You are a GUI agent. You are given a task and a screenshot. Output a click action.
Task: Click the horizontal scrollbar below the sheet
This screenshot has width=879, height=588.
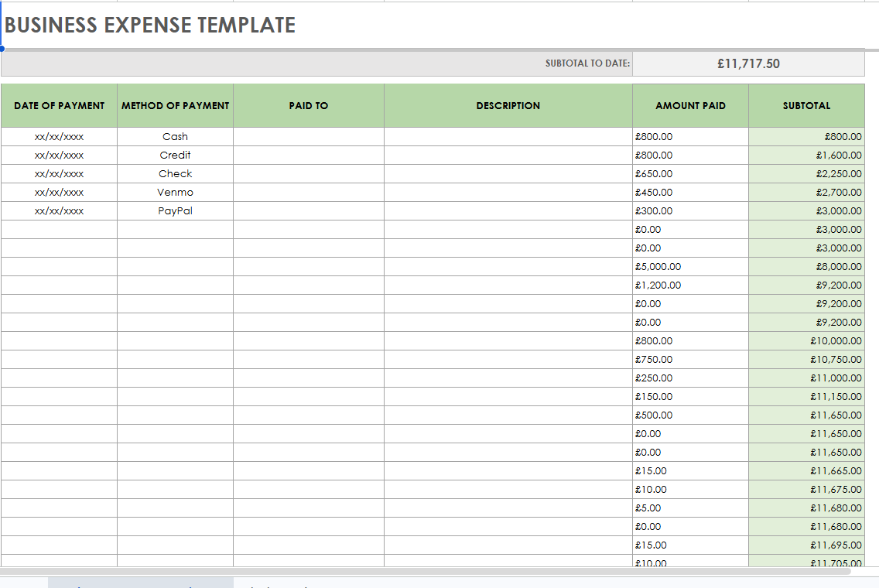[426, 571]
